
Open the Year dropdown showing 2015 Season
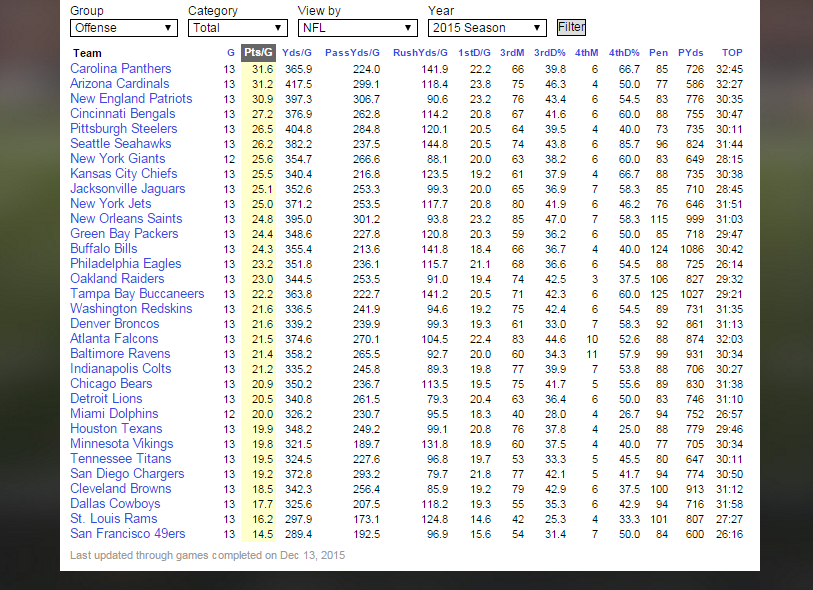point(487,28)
